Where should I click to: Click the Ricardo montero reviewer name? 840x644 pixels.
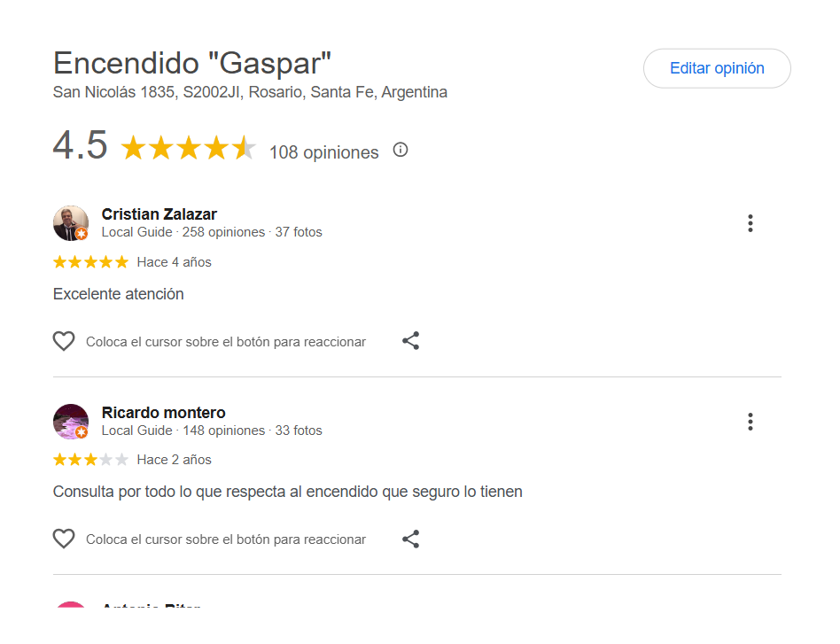click(164, 413)
